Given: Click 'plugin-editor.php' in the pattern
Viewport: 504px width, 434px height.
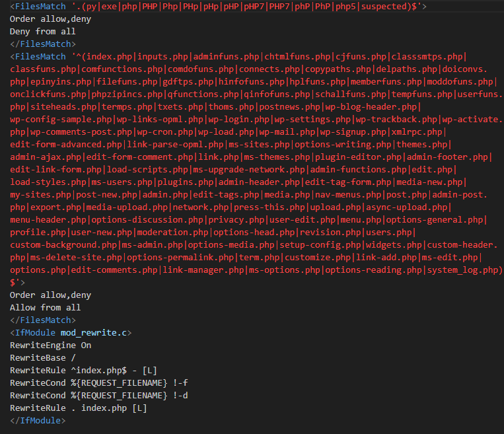Looking at the screenshot, I should [358, 157].
